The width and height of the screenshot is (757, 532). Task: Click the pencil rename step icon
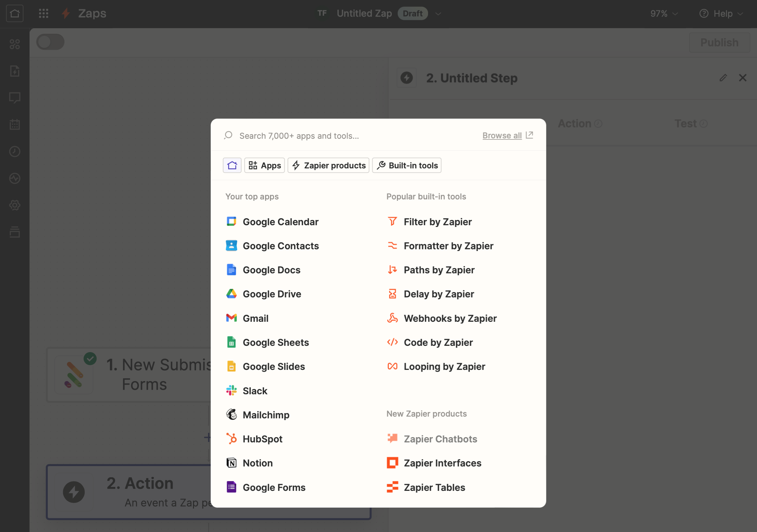click(x=723, y=78)
